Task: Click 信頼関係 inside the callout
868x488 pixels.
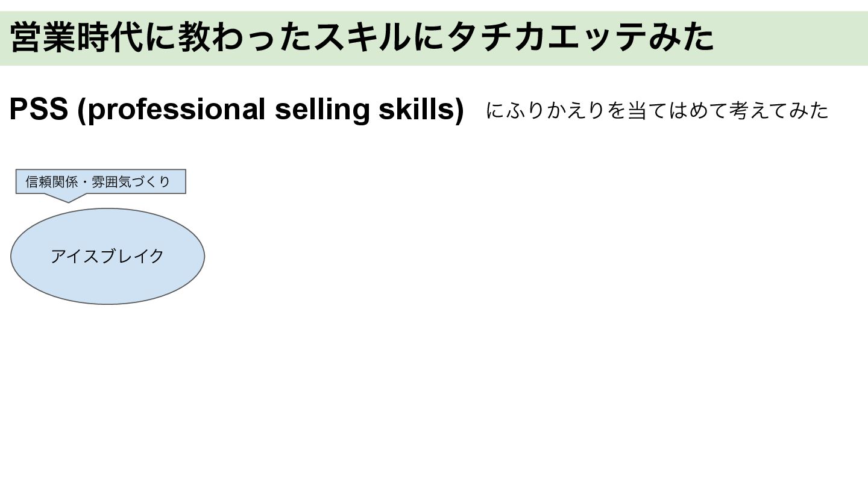Action: pyautogui.click(x=52, y=181)
